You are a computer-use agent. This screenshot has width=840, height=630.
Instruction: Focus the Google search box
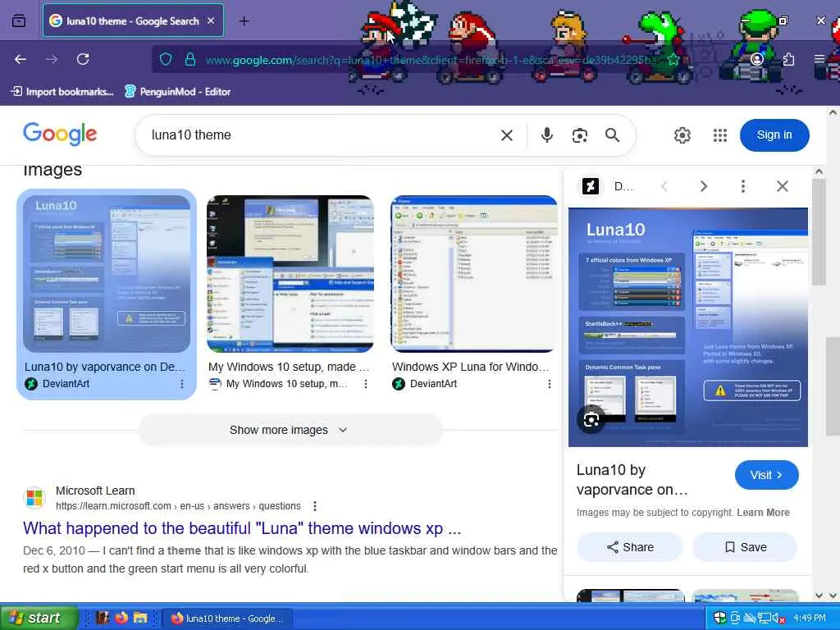click(x=322, y=135)
